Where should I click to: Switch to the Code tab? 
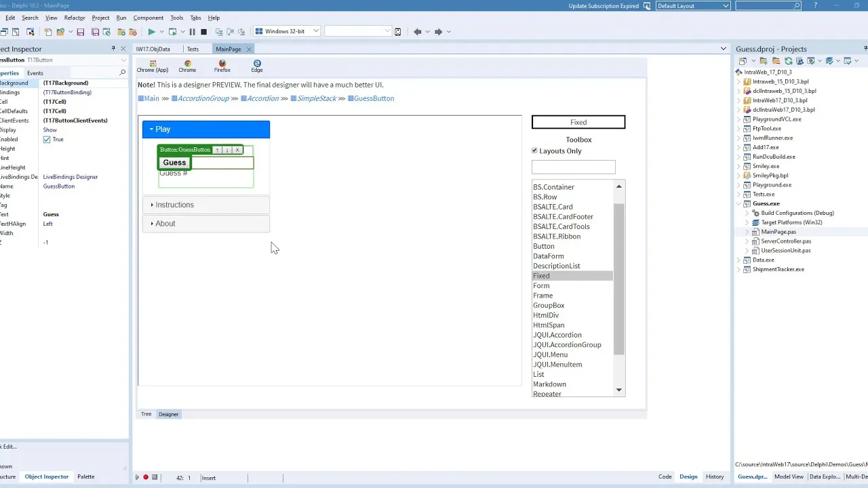[x=665, y=476]
